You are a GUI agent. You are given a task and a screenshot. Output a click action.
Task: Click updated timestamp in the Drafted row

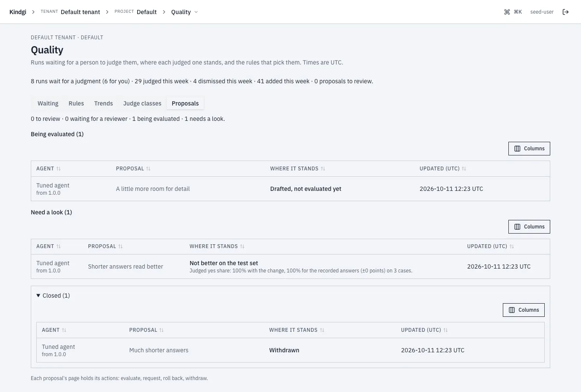pyautogui.click(x=451, y=189)
